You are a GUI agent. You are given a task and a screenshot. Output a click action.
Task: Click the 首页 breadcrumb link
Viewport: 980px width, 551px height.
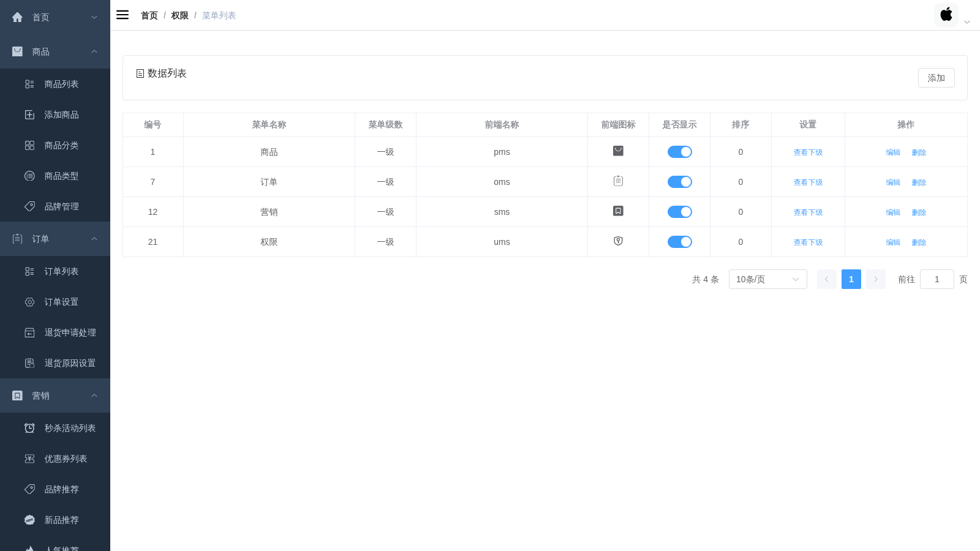pyautogui.click(x=149, y=15)
